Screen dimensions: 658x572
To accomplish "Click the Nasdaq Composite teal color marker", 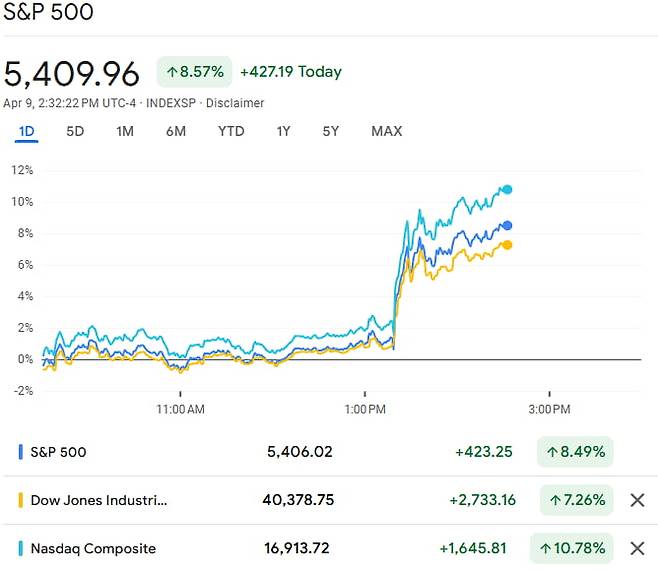I will (x=21, y=548).
